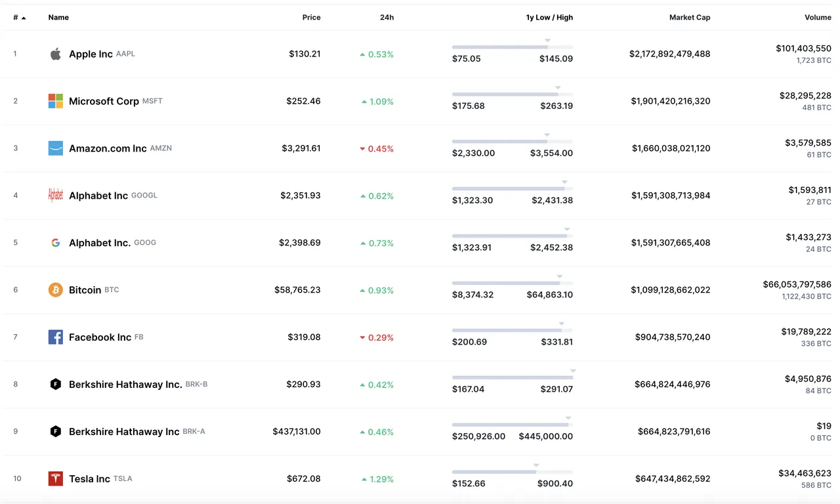Open Berkshire Hathaway Inc in the BRK-A row
The width and height of the screenshot is (840, 504).
tap(124, 432)
